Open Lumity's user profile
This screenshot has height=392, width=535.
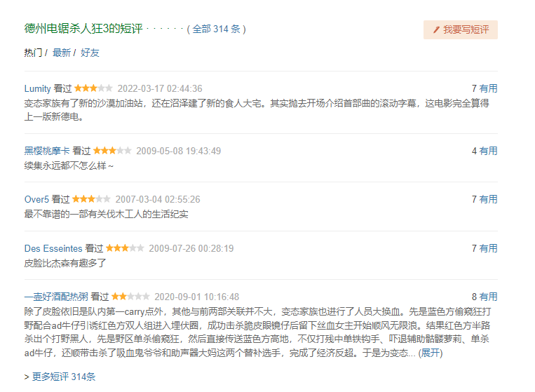click(38, 88)
